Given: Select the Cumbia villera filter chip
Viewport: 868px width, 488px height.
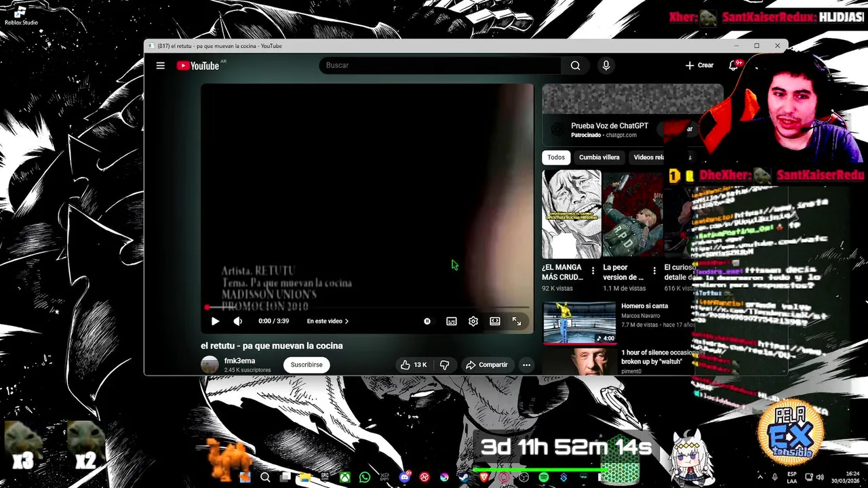Looking at the screenshot, I should pyautogui.click(x=599, y=157).
